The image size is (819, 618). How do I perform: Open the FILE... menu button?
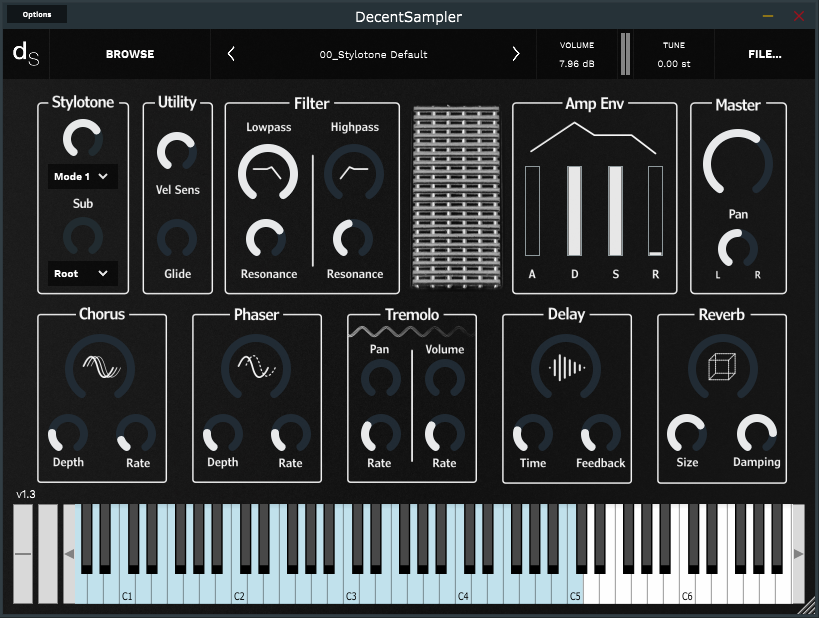(765, 54)
